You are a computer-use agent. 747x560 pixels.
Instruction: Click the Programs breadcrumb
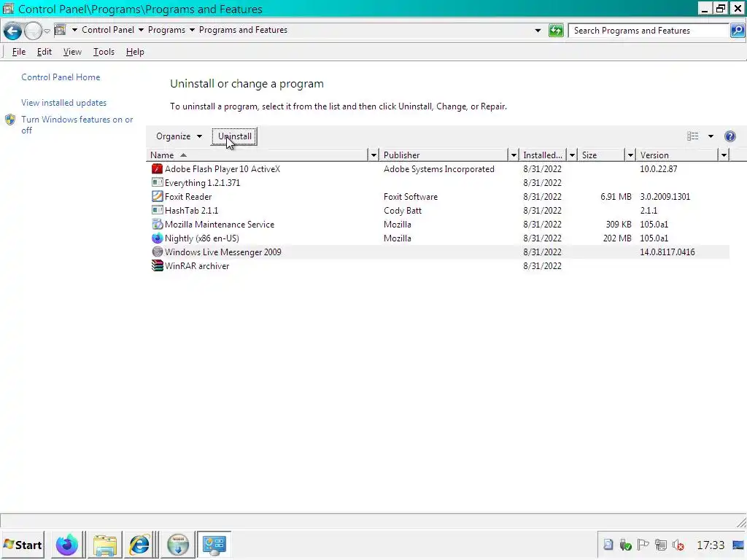(x=167, y=30)
